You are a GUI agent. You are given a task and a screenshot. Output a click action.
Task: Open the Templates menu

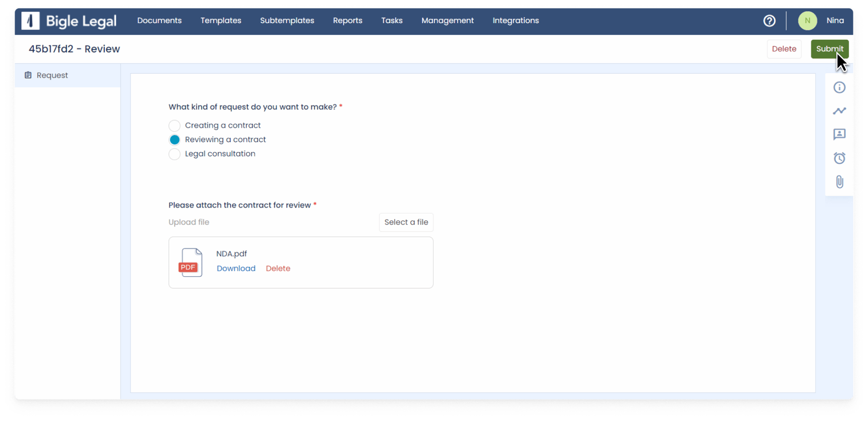(221, 21)
